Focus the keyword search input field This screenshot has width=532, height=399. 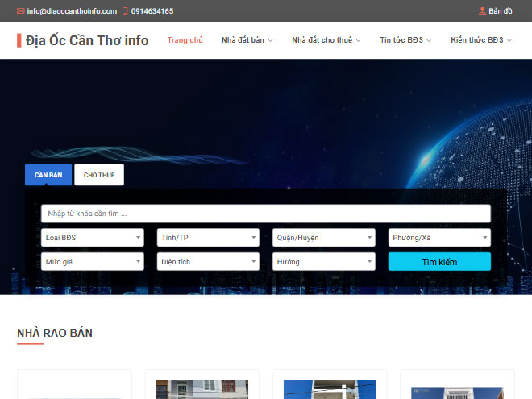pyautogui.click(x=265, y=214)
